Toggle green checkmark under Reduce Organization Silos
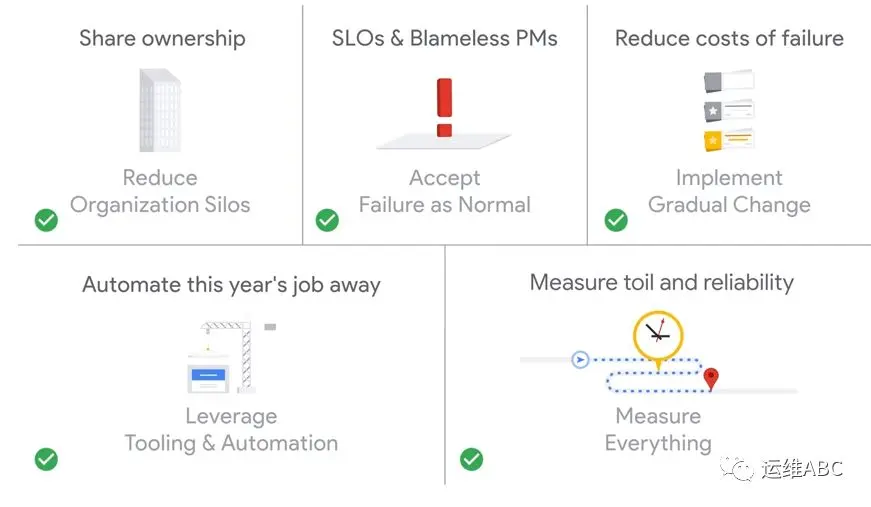871x507 pixels. 46,220
